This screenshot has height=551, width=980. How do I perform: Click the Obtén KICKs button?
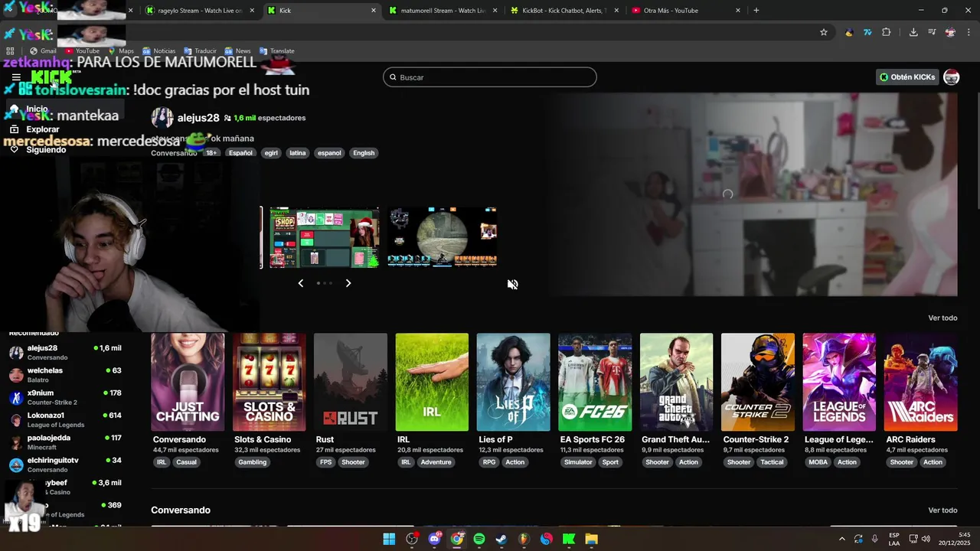coord(907,77)
